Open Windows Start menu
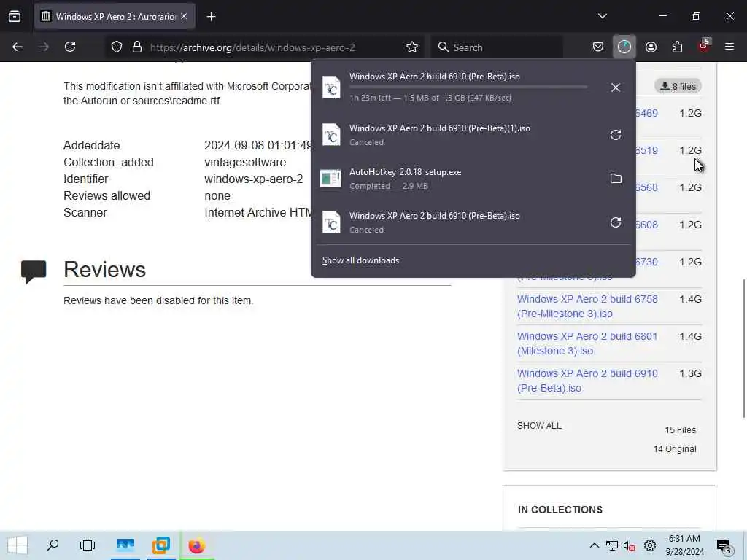 (x=18, y=545)
